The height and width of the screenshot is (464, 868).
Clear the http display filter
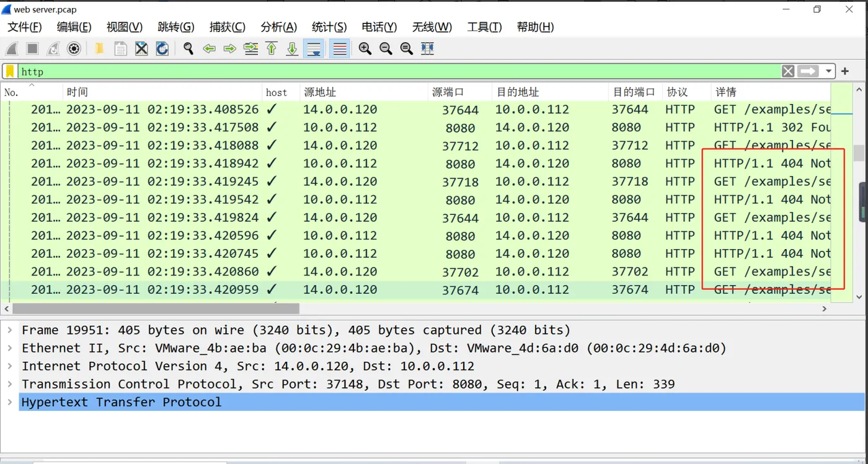tap(788, 71)
